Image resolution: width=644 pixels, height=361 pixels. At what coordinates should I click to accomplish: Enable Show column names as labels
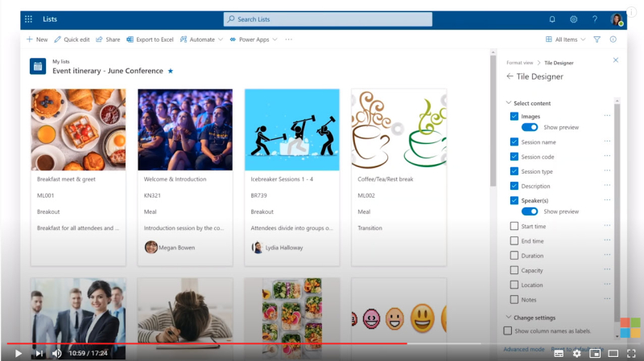point(508,330)
